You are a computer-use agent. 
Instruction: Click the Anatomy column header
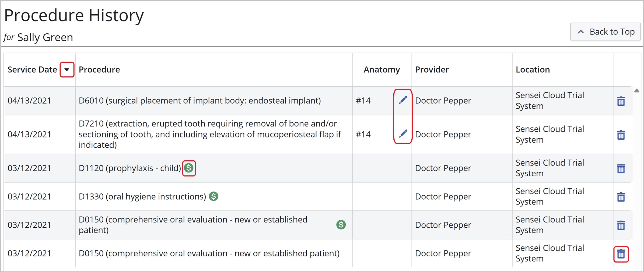coord(381,70)
